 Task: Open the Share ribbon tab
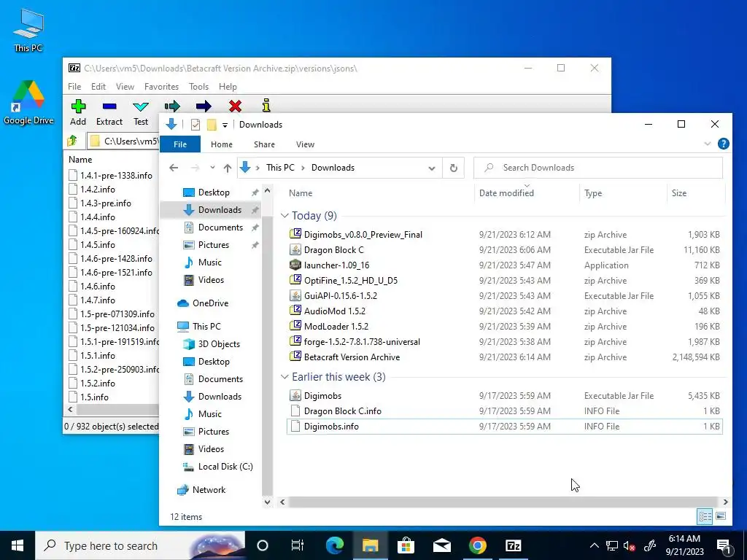click(264, 144)
